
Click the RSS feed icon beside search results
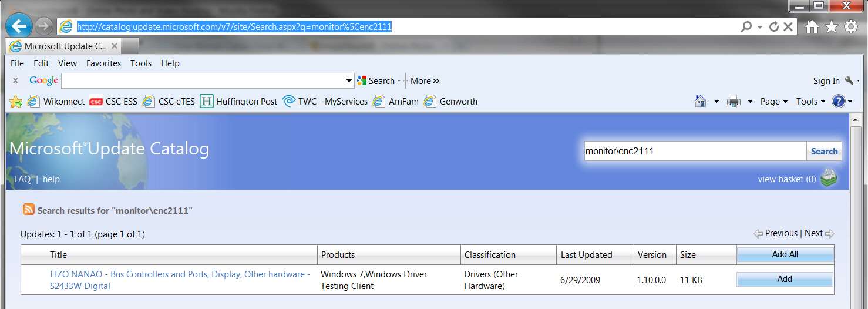(28, 210)
